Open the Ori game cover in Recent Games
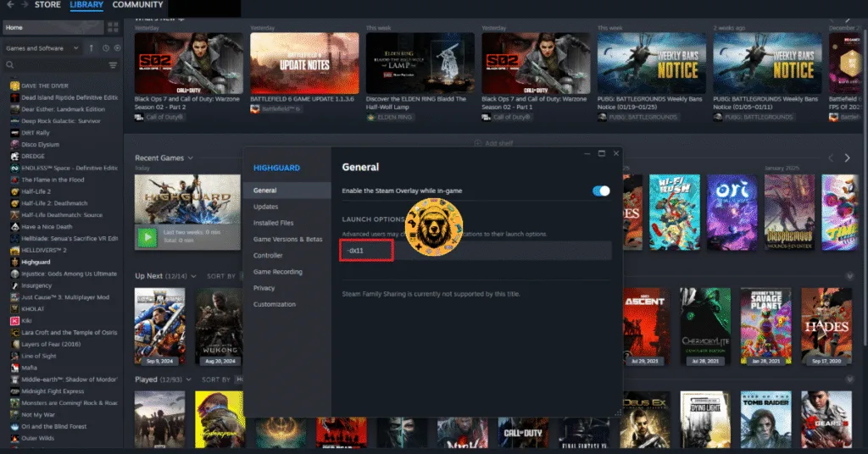868x454 pixels. [x=732, y=213]
